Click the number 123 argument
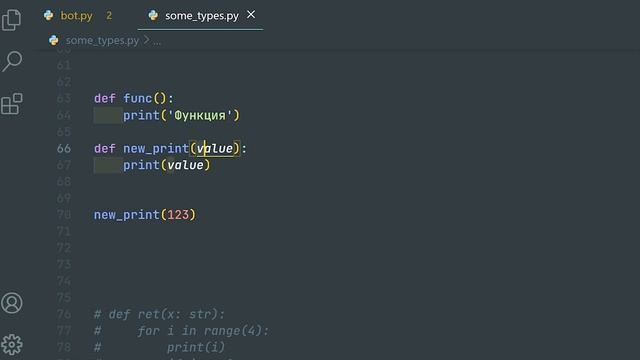Image resolution: width=640 pixels, height=360 pixels. pyautogui.click(x=178, y=215)
